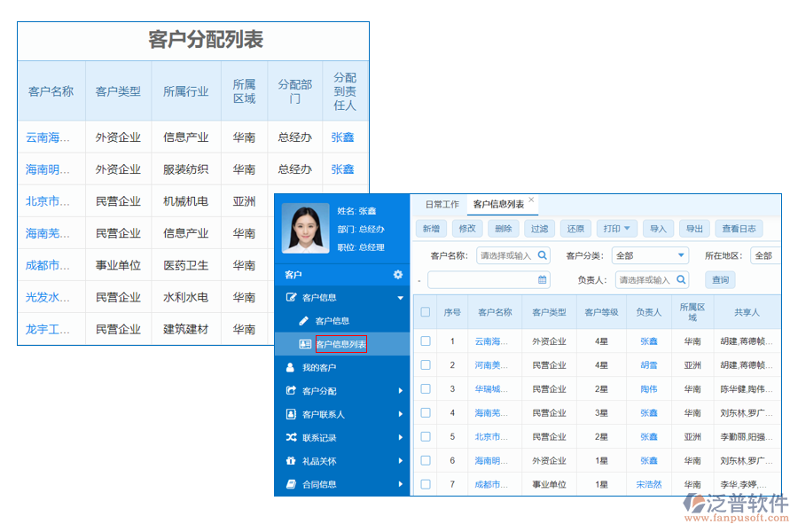Check the checkbox for row 序号 1
This screenshot has width=798, height=532.
(426, 340)
